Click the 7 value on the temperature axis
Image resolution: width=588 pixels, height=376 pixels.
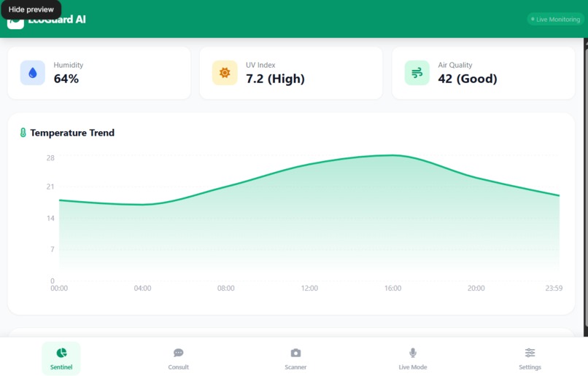tap(52, 249)
